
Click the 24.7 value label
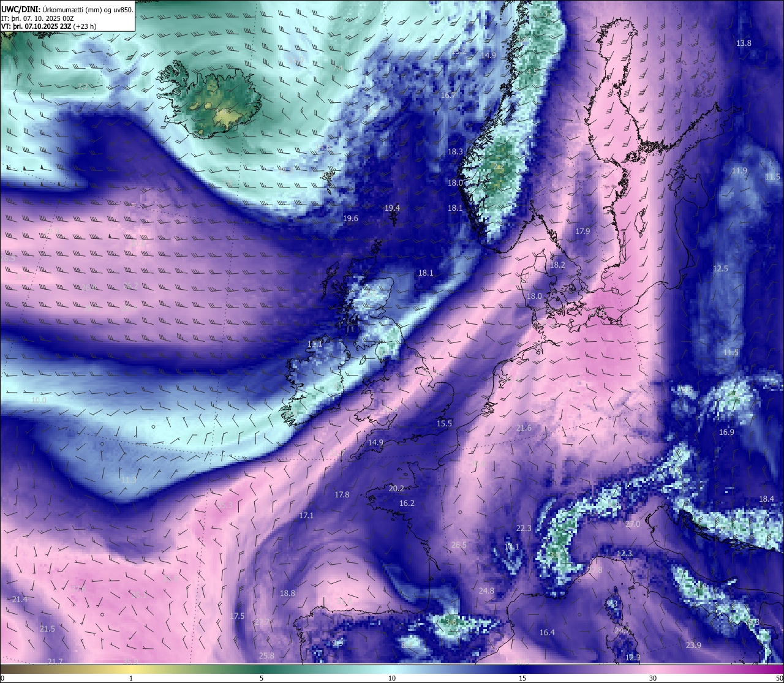(x=622, y=630)
